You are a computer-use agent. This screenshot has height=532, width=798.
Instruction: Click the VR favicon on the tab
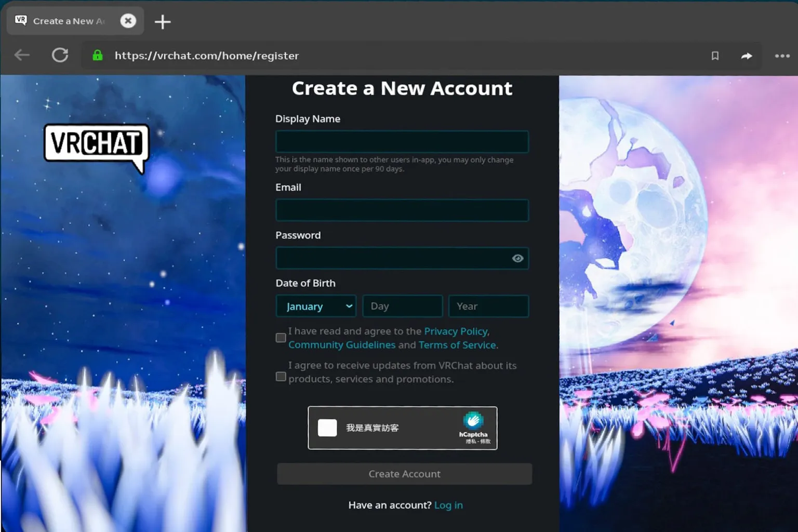click(x=21, y=20)
